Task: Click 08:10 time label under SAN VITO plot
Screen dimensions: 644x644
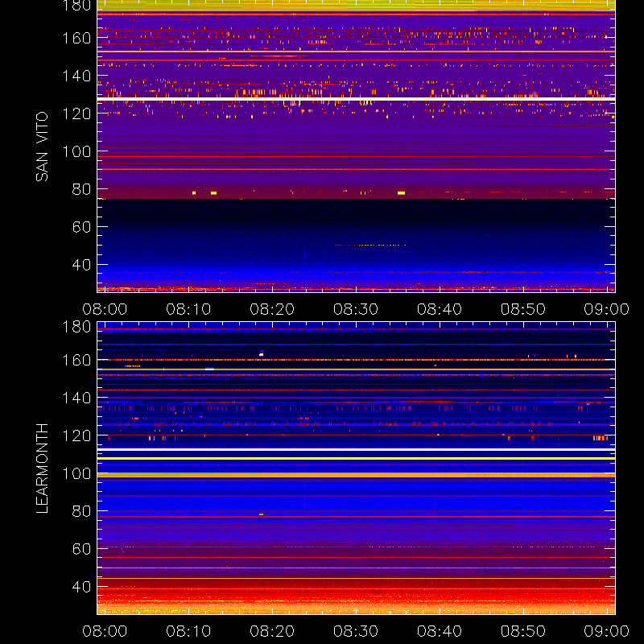Action: (x=188, y=309)
